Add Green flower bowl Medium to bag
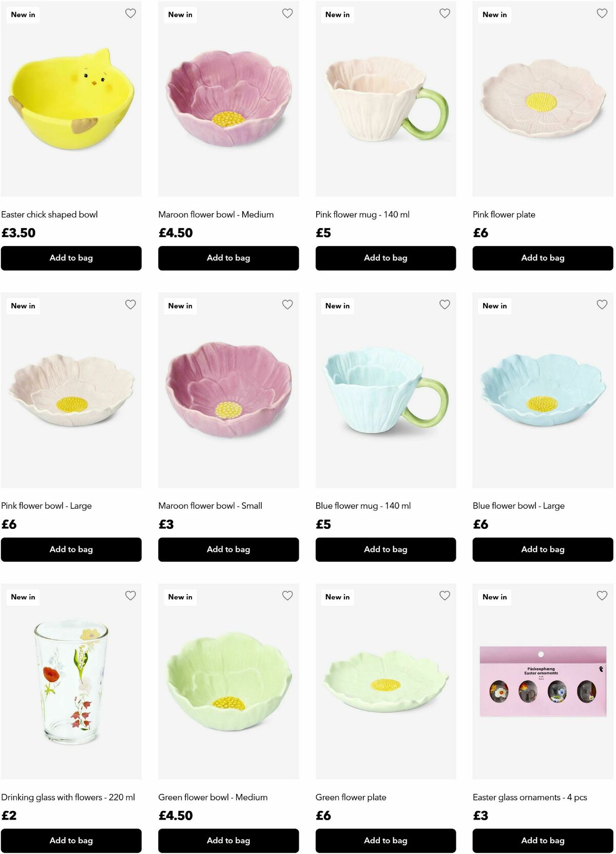 (228, 841)
